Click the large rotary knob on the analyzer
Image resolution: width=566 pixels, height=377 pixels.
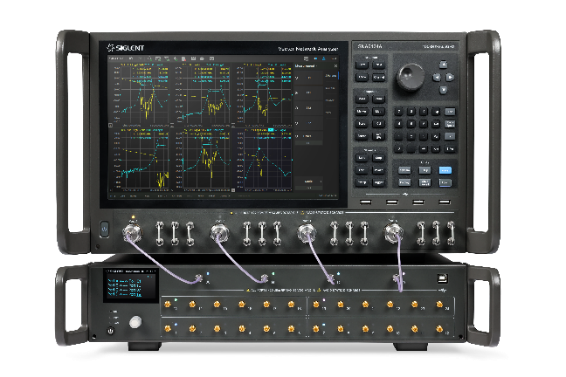[411, 77]
